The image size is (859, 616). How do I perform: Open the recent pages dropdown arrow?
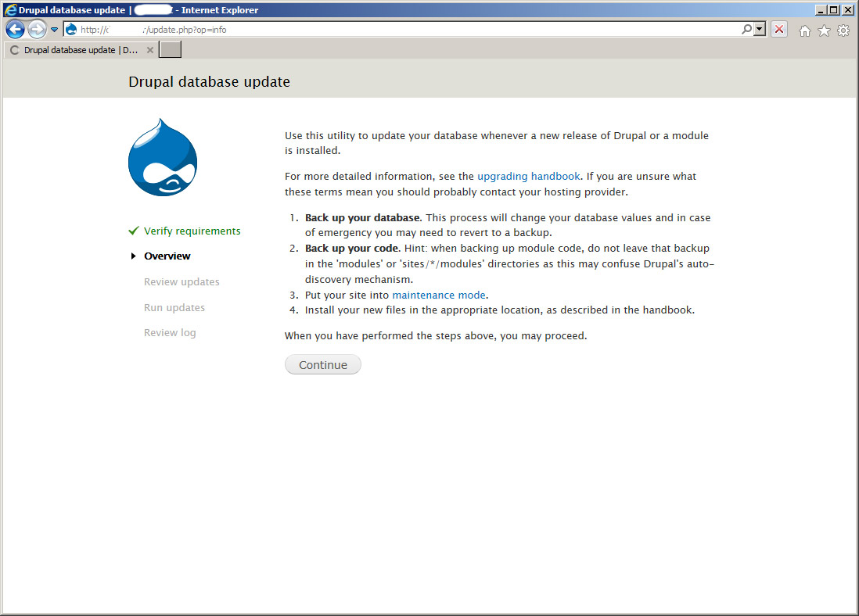[x=54, y=30]
